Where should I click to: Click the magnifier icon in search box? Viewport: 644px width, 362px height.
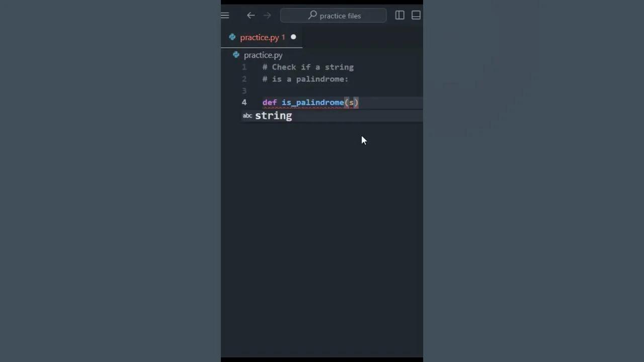[x=312, y=15]
